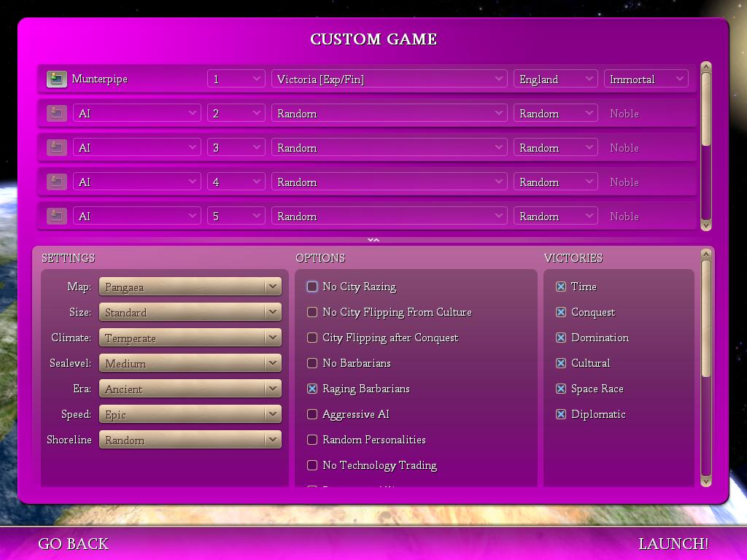
Task: Open team number 3 dropdown
Action: coord(236,147)
